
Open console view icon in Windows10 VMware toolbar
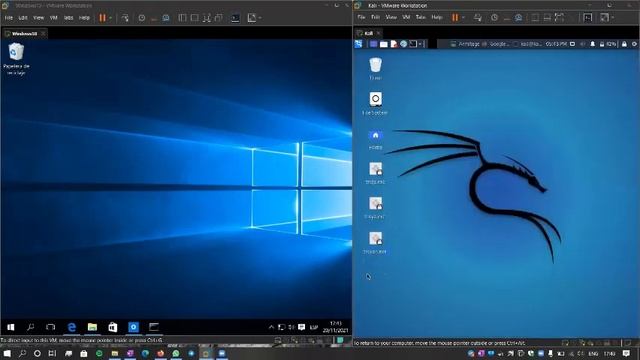[236, 18]
